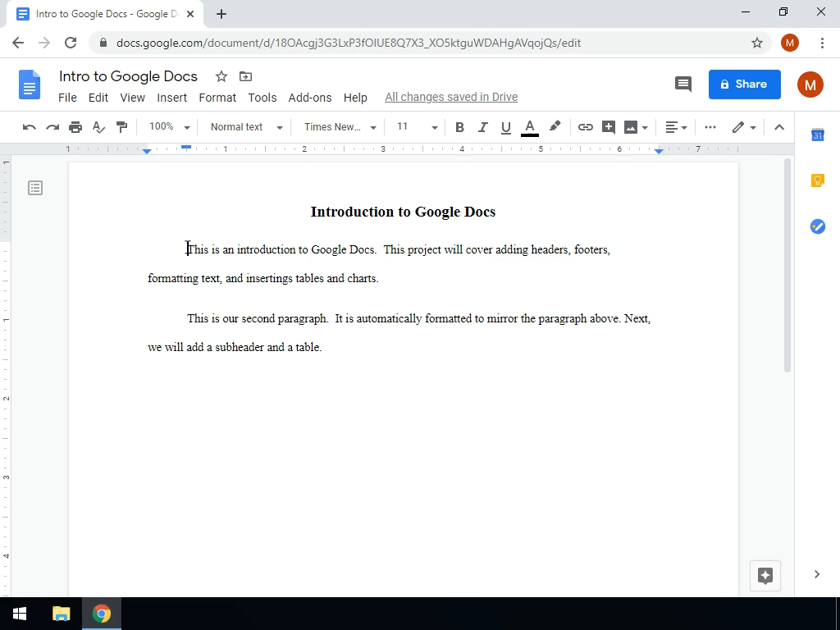Click All changes saved in Drive link

click(451, 98)
